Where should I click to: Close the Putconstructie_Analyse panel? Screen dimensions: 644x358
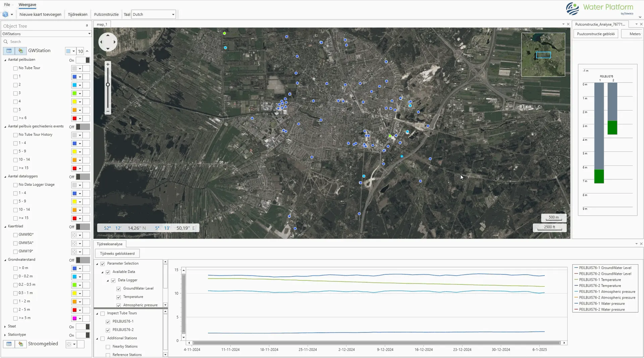coord(641,24)
